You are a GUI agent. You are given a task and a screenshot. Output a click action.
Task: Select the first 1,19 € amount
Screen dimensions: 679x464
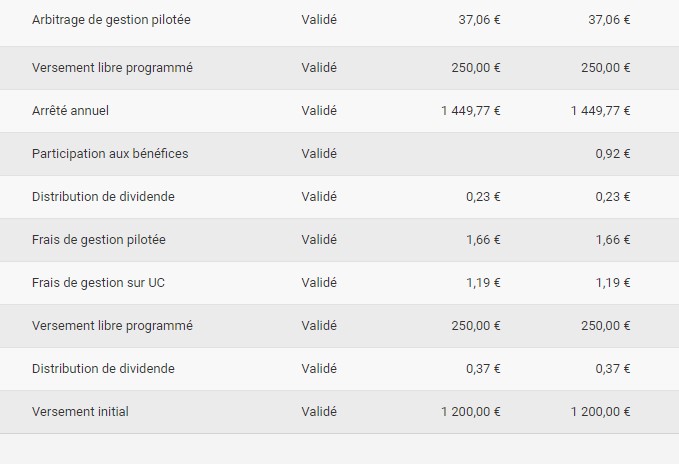483,283
